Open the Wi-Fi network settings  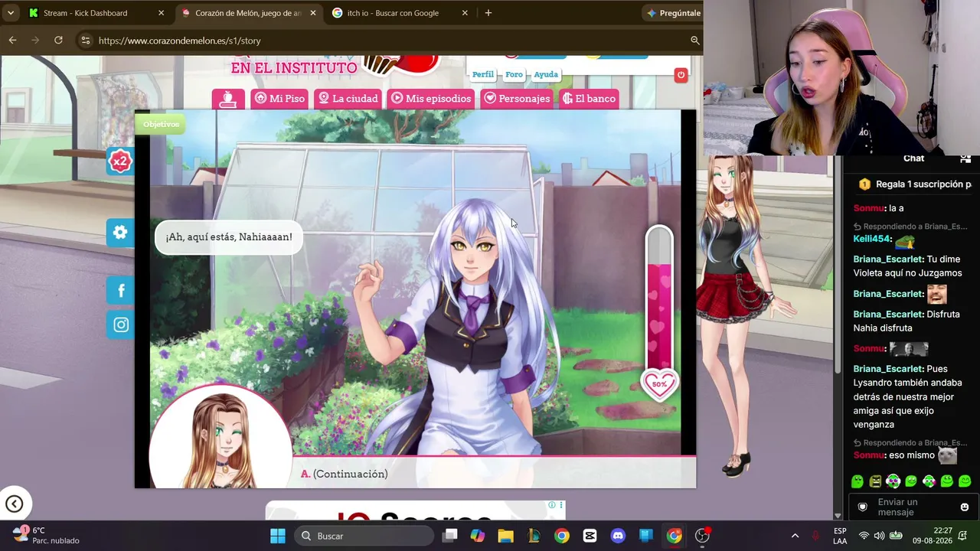[864, 536]
